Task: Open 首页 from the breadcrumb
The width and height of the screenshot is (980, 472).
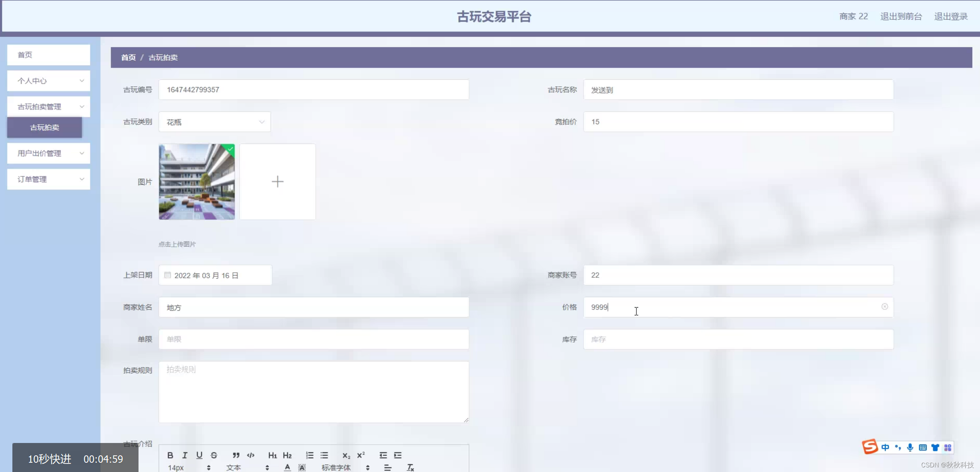Action: pos(128,57)
